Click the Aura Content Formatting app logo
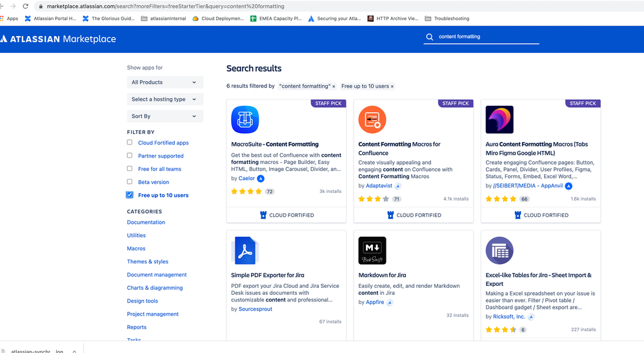This screenshot has width=644, height=353. pos(499,119)
